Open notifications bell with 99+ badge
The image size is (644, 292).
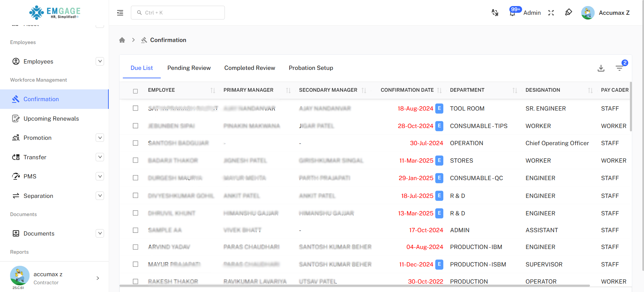pos(512,13)
